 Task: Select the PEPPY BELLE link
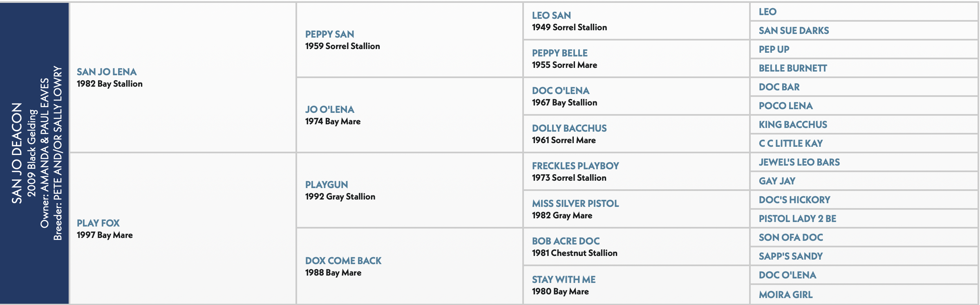[560, 53]
